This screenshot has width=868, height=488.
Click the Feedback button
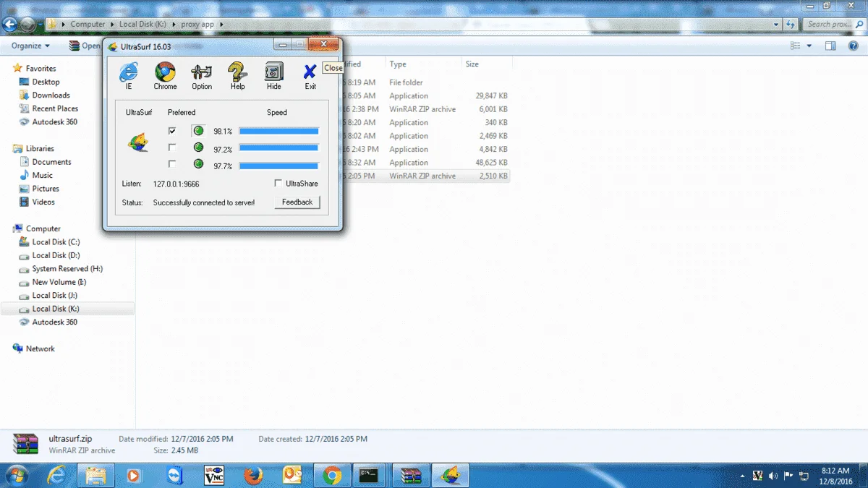point(297,202)
